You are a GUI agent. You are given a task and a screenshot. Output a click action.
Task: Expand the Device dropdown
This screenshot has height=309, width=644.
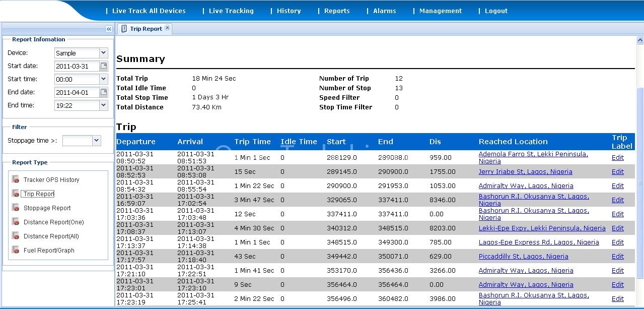coord(103,52)
